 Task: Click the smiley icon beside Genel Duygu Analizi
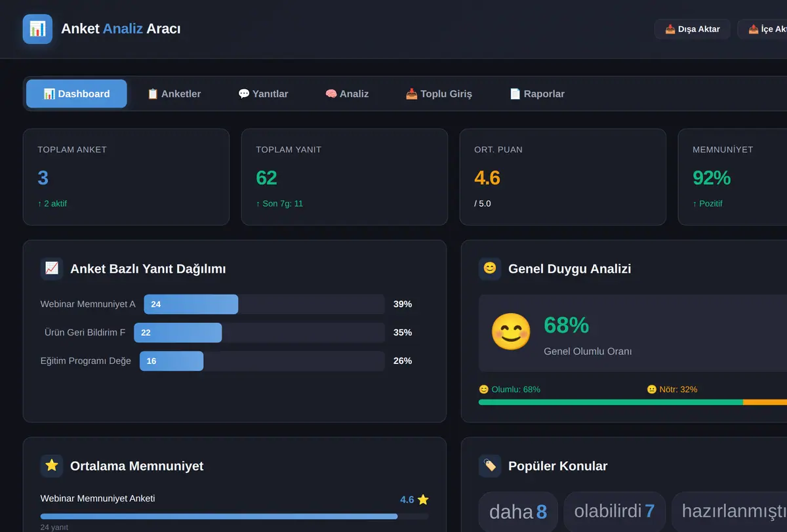pyautogui.click(x=490, y=268)
